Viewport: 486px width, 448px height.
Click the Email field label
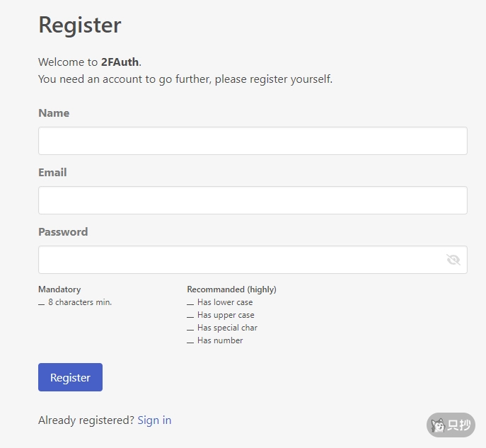click(x=52, y=173)
